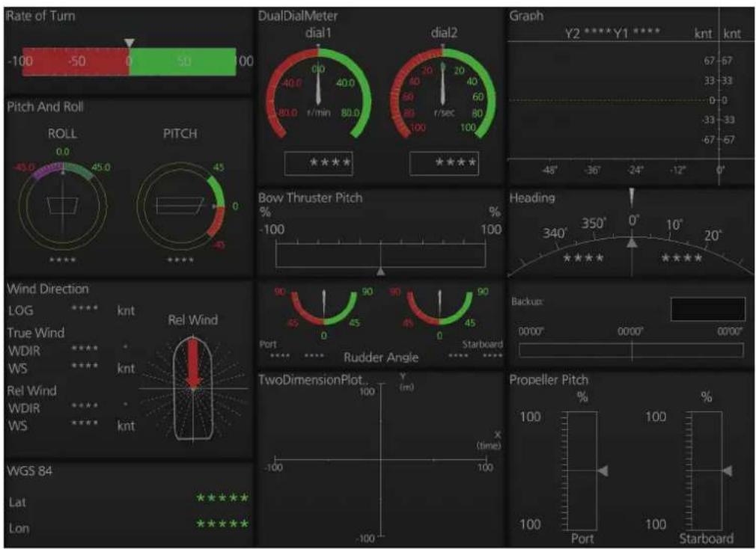The height and width of the screenshot is (549, 756).
Task: Click the red Rel Wind arrow
Action: coord(193,363)
